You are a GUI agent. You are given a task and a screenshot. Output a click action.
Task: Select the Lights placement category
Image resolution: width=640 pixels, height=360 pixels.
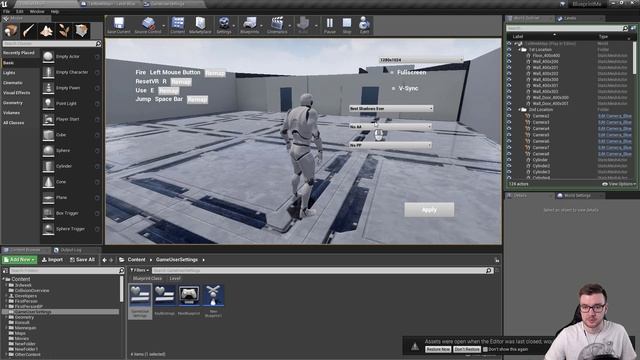9,73
